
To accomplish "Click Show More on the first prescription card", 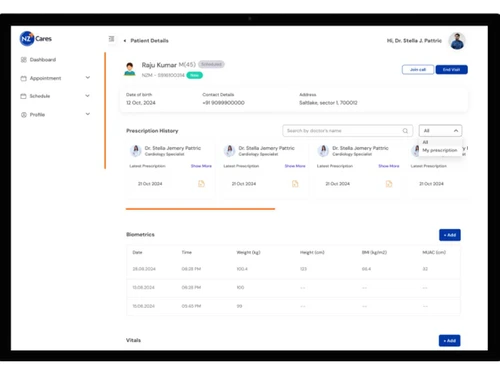I will [x=201, y=166].
